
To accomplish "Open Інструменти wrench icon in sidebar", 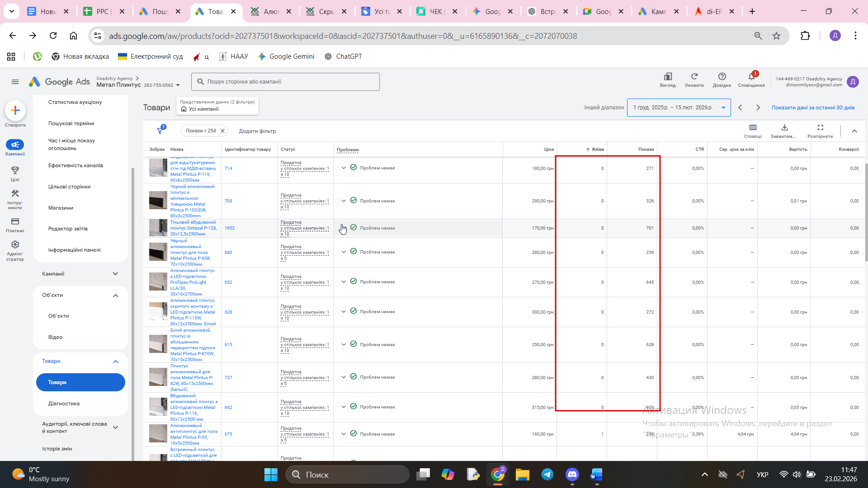I will (15, 194).
